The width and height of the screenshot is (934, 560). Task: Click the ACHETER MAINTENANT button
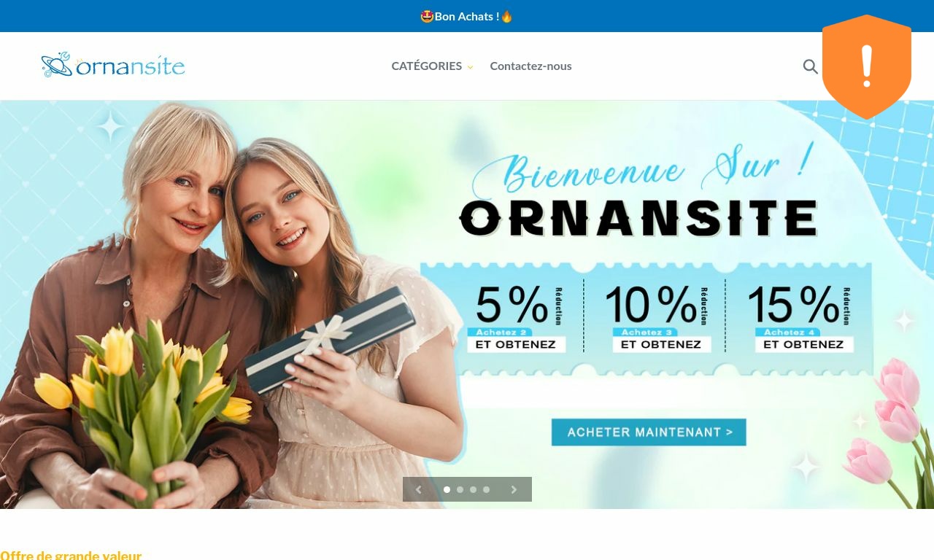coord(649,432)
